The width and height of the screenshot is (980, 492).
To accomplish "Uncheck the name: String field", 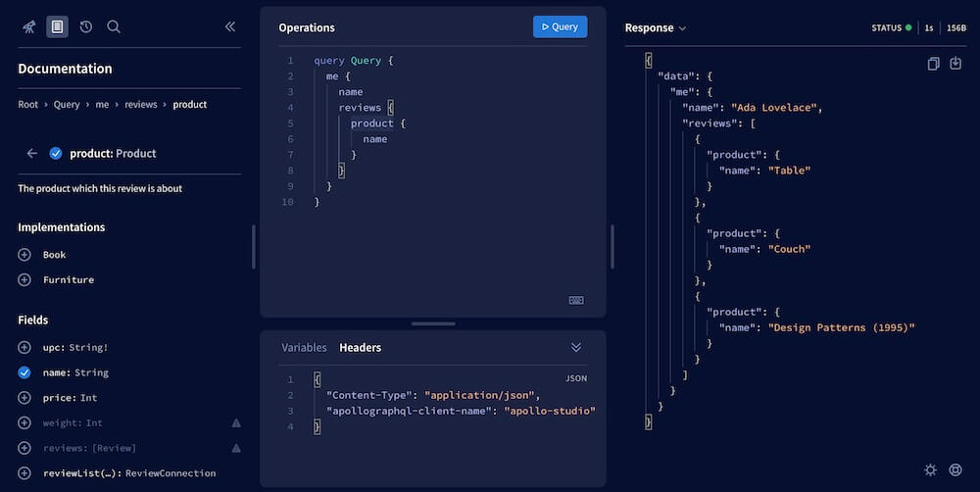I will coord(24,372).
